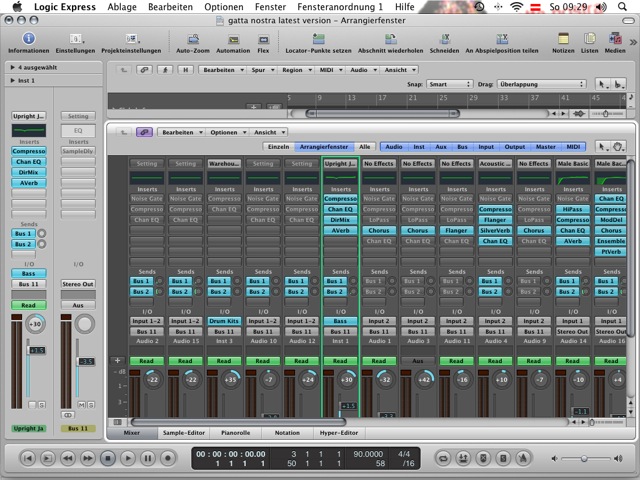Open the Informationen inspector icon
Viewport: 640px width, 480px height.
[29, 39]
